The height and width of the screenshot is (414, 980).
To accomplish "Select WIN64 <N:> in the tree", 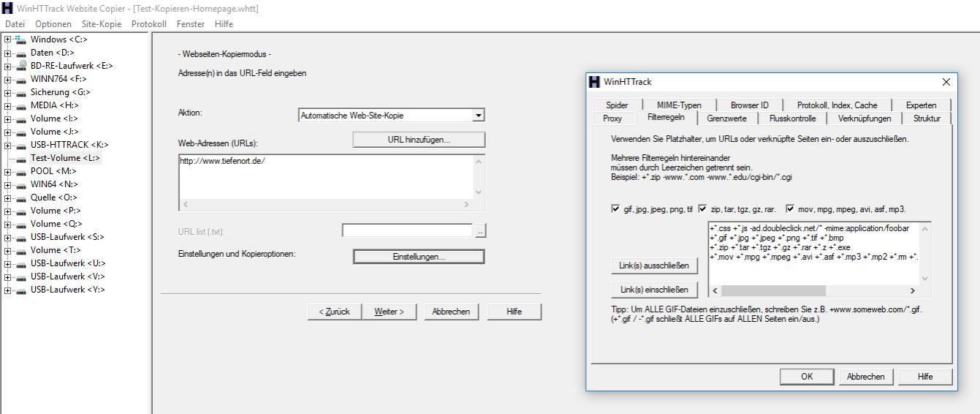I will (x=54, y=184).
